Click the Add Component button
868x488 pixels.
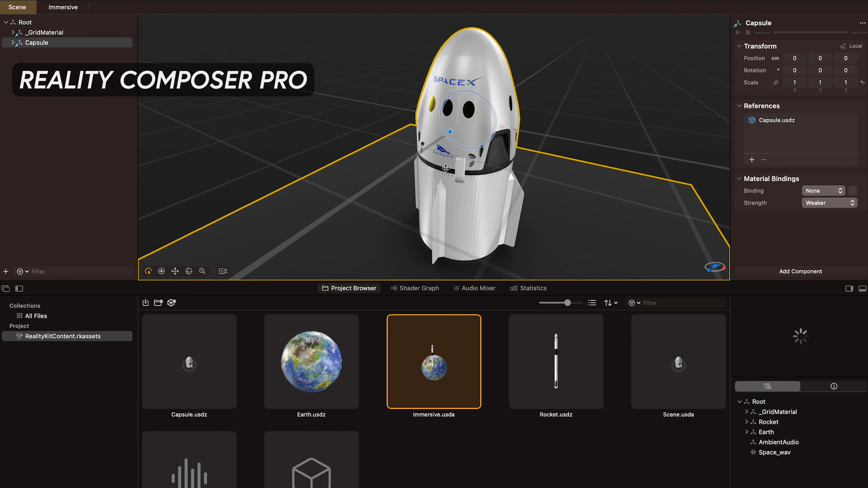(x=800, y=271)
